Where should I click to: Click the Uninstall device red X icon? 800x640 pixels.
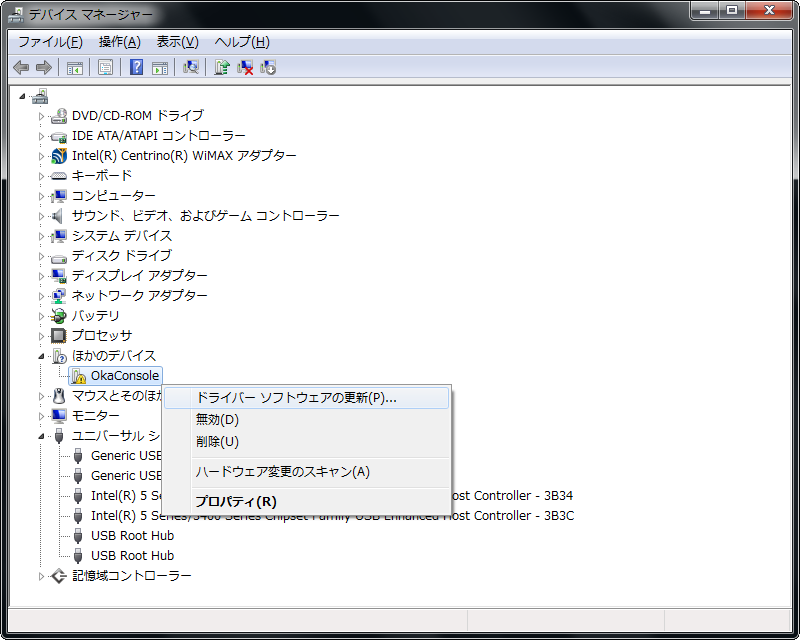pos(245,67)
